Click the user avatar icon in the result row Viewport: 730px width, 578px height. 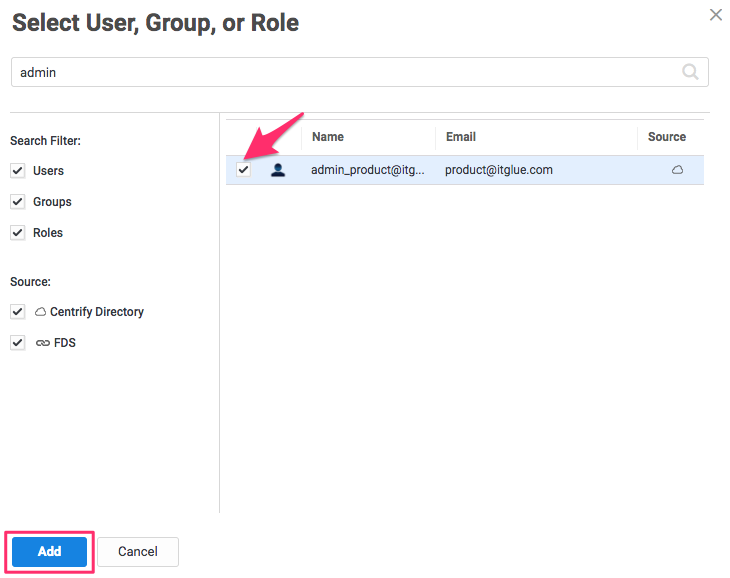pos(278,170)
